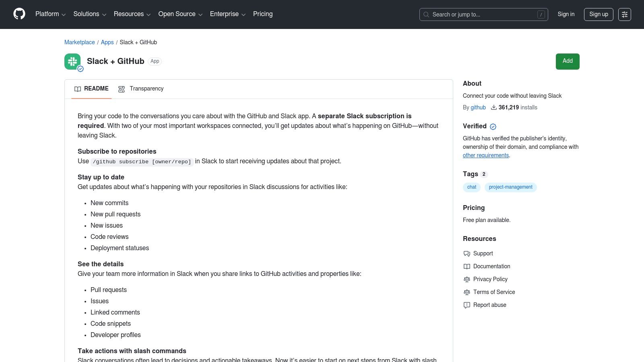The image size is (644, 362).
Task: Click the Code snippets list item
Action: tap(111, 324)
